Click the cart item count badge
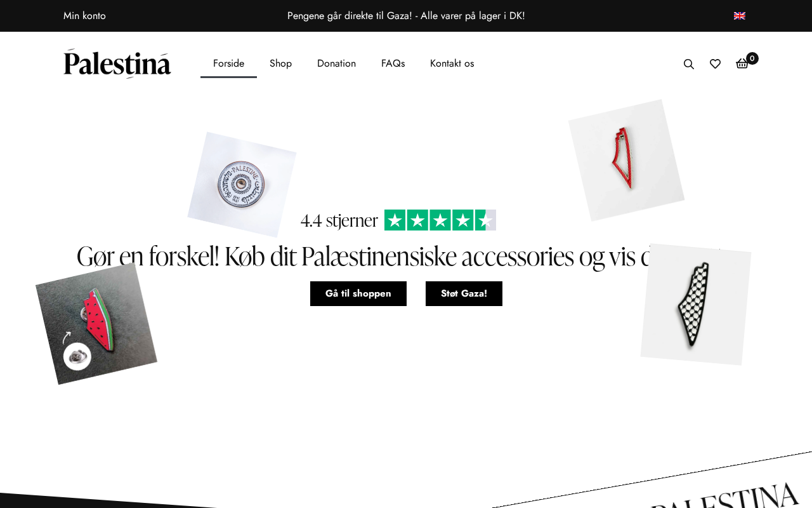 [x=752, y=58]
